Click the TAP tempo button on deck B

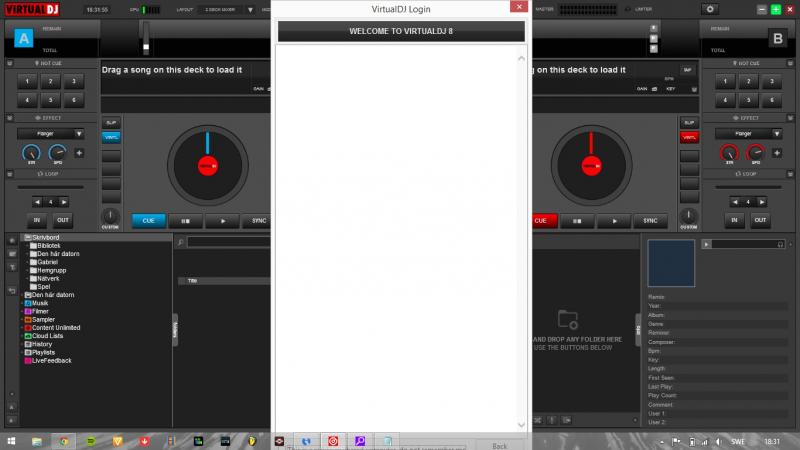coord(687,70)
